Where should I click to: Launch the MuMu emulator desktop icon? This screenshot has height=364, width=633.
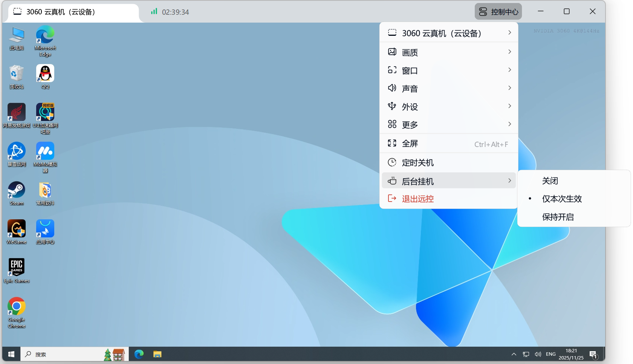click(45, 152)
